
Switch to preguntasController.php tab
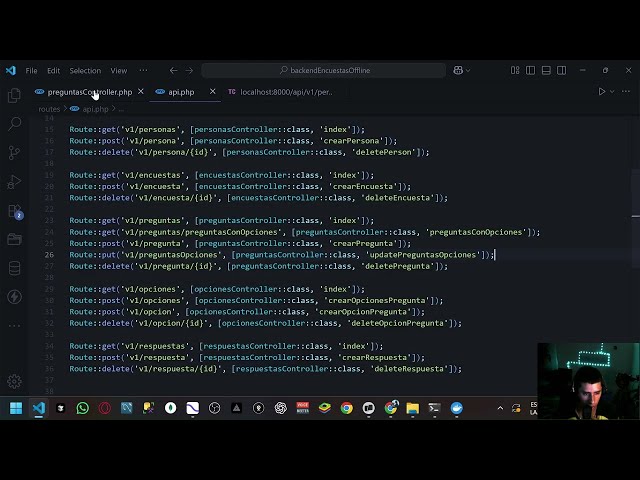click(89, 92)
